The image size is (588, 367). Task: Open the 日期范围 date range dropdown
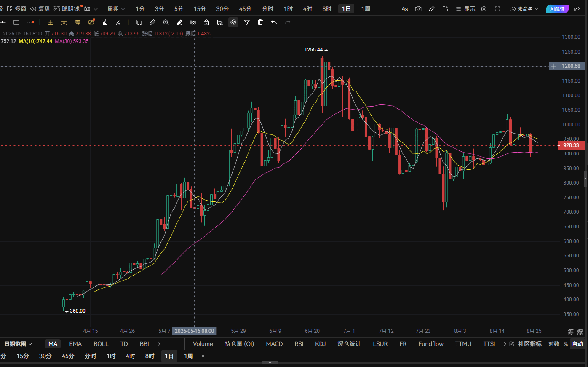[x=19, y=344]
